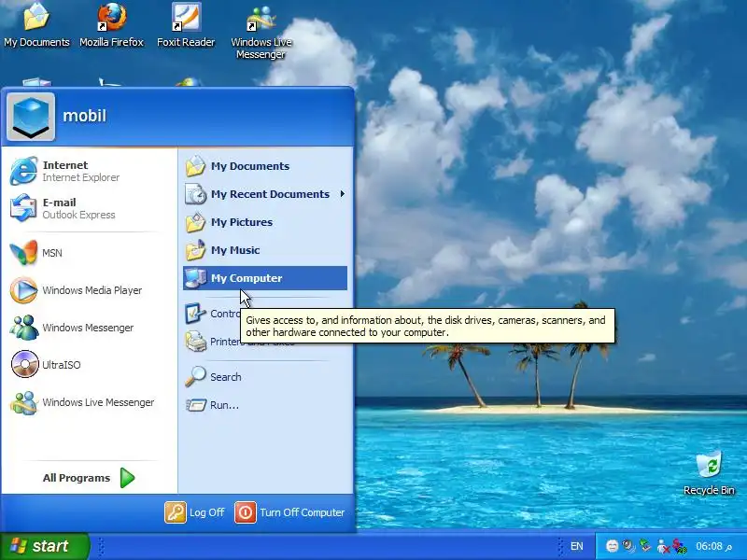Click smiley face tray icon
This screenshot has width=747, height=560.
pyautogui.click(x=613, y=546)
